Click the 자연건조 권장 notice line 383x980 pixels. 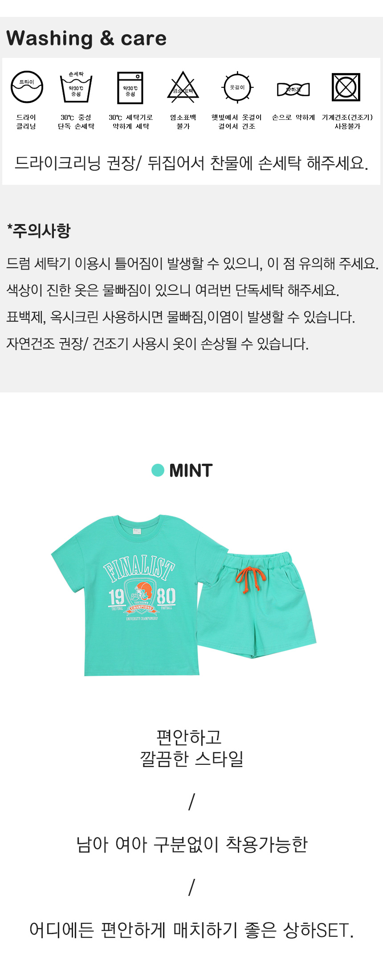coord(158,344)
